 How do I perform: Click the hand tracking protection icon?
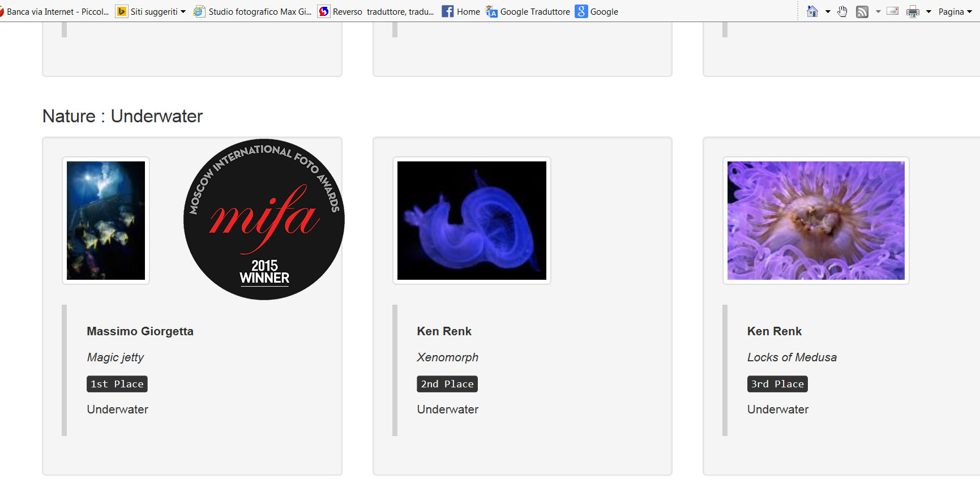pos(842,11)
